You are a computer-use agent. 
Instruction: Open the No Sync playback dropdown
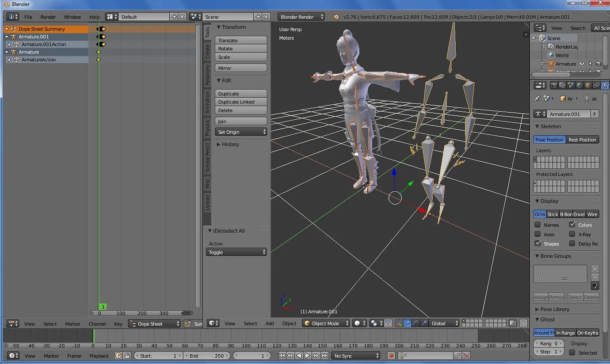click(x=356, y=356)
